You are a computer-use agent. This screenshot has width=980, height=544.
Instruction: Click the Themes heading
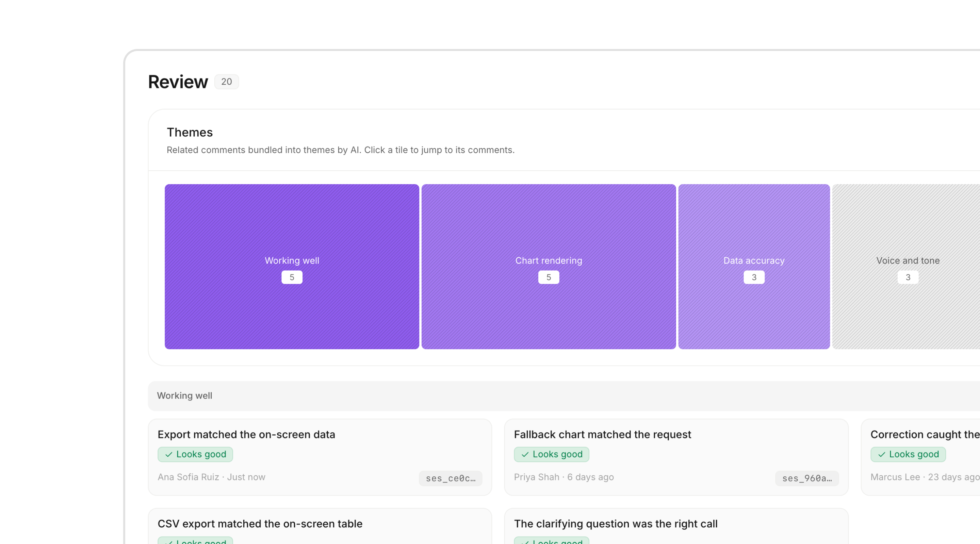pyautogui.click(x=190, y=132)
